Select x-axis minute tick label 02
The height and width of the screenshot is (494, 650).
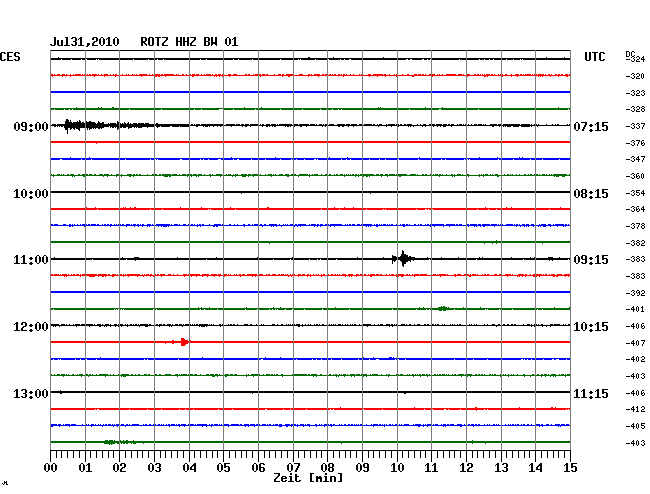tap(119, 468)
